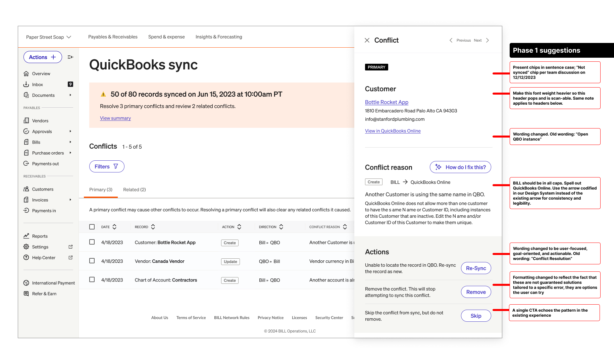Expand the Approvals submenu arrow
Screen dimensions: 614x364
(x=70, y=131)
